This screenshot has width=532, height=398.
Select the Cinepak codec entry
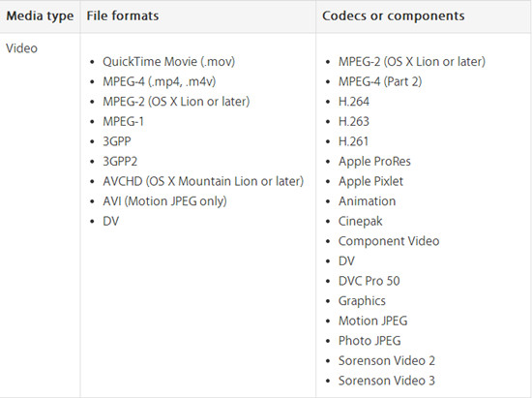[x=361, y=222]
